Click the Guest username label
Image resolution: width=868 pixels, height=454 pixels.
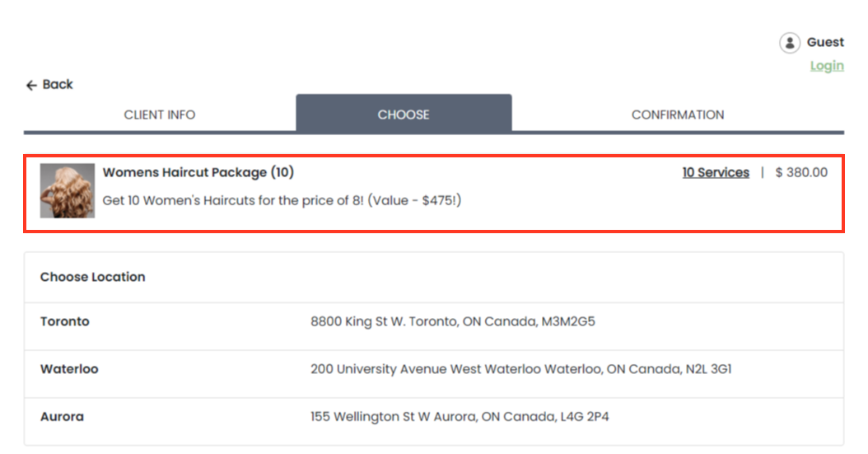pos(825,42)
